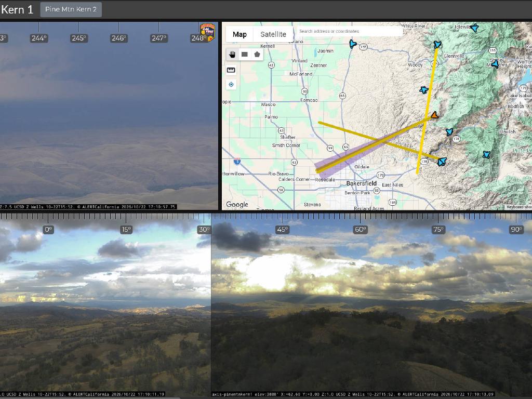Select camera marker just below orange marker

[x=449, y=131]
